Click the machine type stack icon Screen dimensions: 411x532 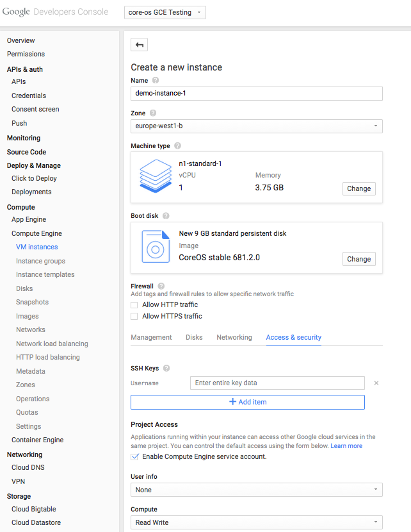pos(156,176)
